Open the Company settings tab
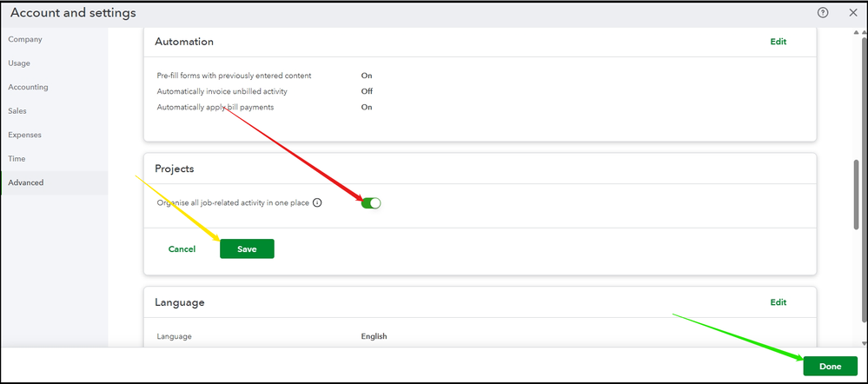The image size is (868, 384). tap(25, 40)
